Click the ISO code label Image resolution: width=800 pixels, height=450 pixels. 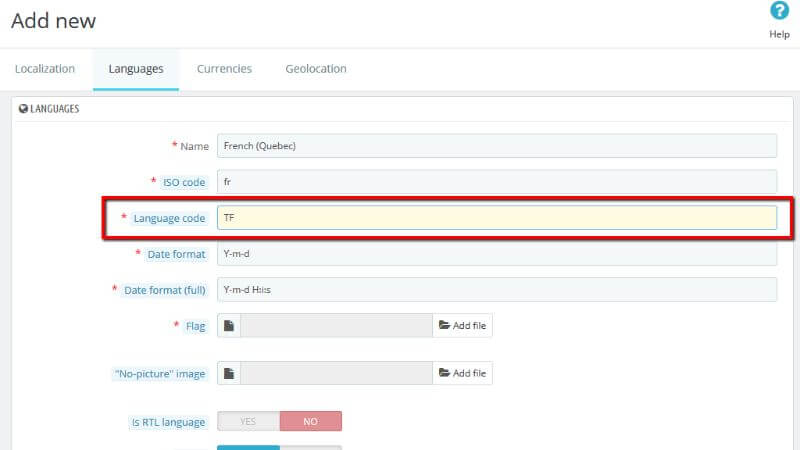click(x=184, y=182)
